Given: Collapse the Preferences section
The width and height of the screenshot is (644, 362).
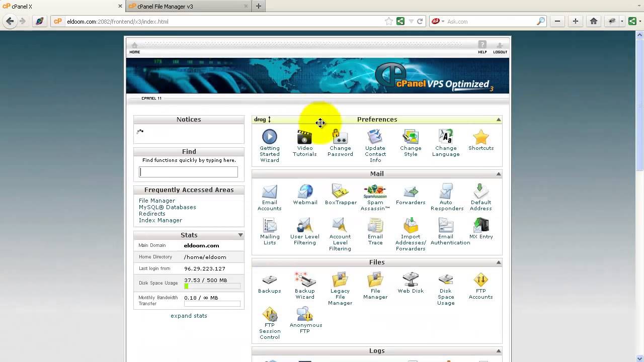Looking at the screenshot, I should (x=499, y=120).
